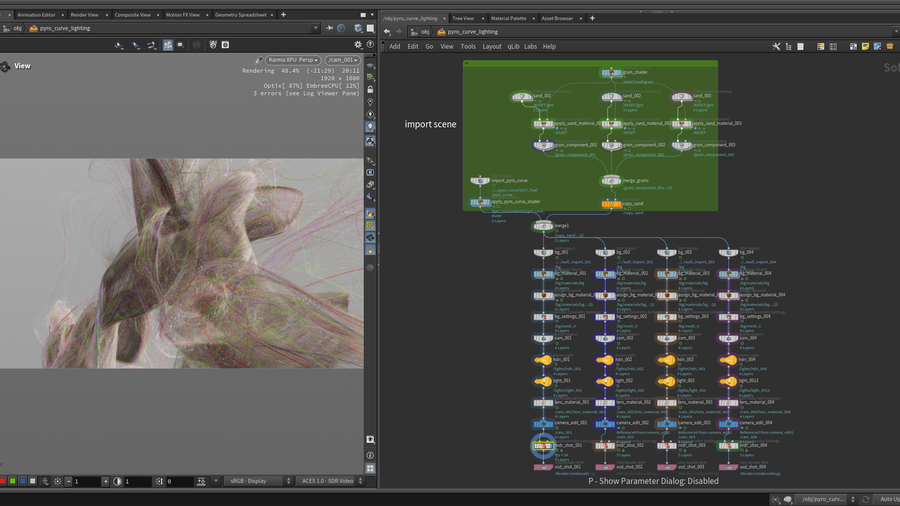Toggle the red channel display button
The width and height of the screenshot is (900, 506).
coord(3,481)
